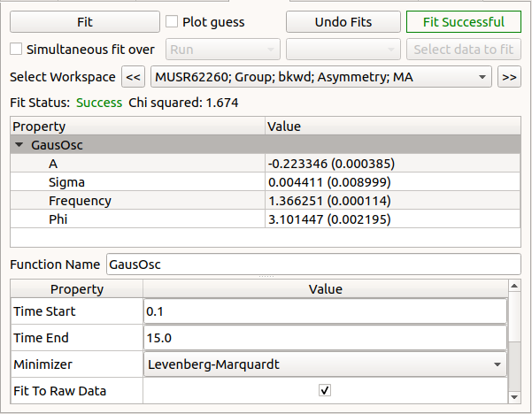
Task: Go to next workspace with >> button
Action: click(509, 77)
